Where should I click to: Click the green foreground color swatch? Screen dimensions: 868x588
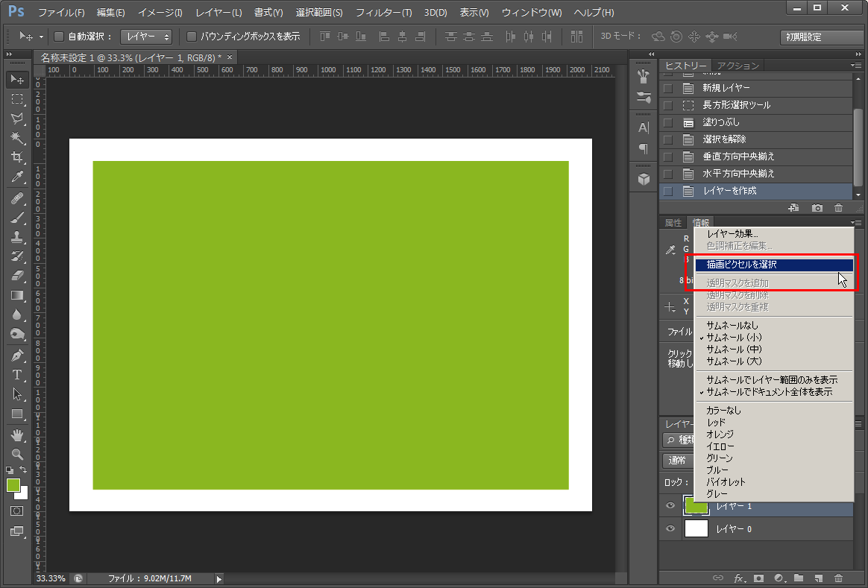[13, 485]
